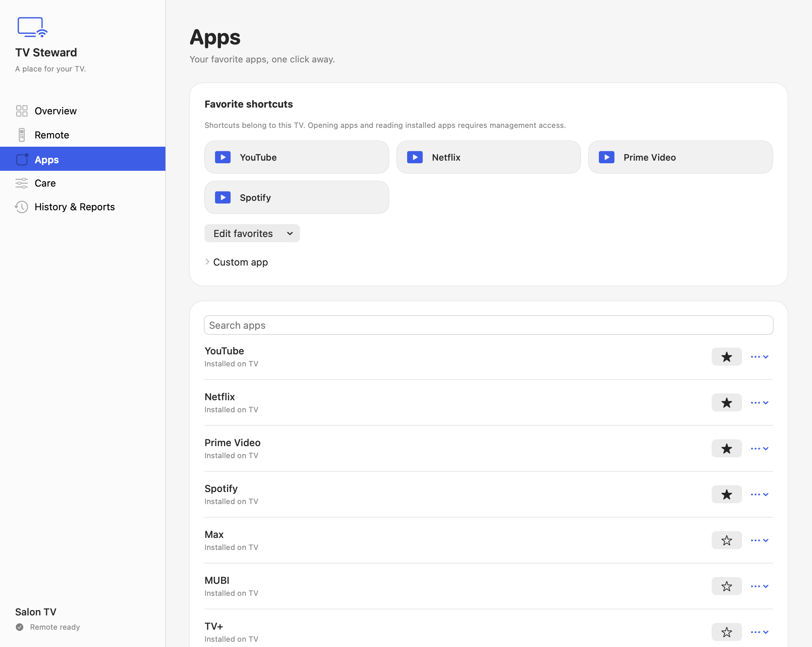Image resolution: width=812 pixels, height=647 pixels.
Task: Select the MUBI app list row name
Action: (217, 580)
